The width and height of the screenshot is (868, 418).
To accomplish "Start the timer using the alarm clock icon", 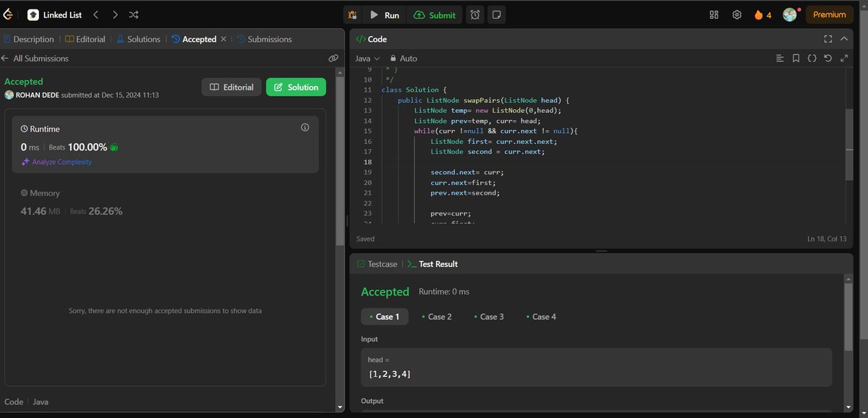I will coord(475,14).
